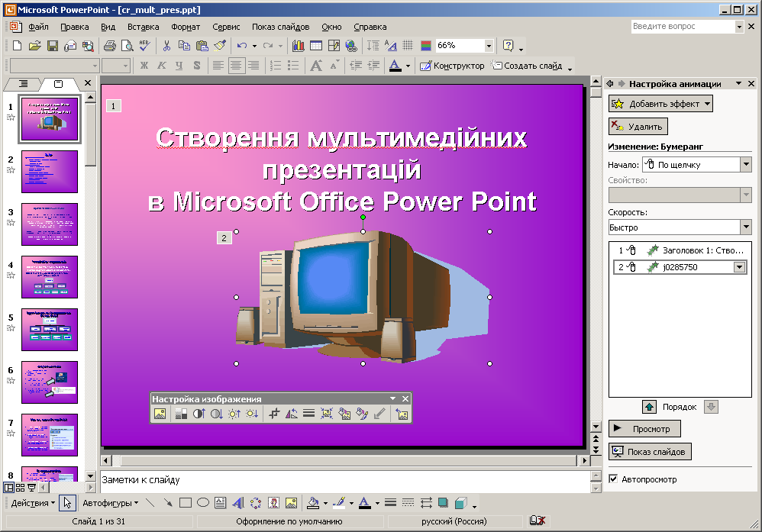
Task: Insert clip art from drawing toolbar
Action: (273, 503)
